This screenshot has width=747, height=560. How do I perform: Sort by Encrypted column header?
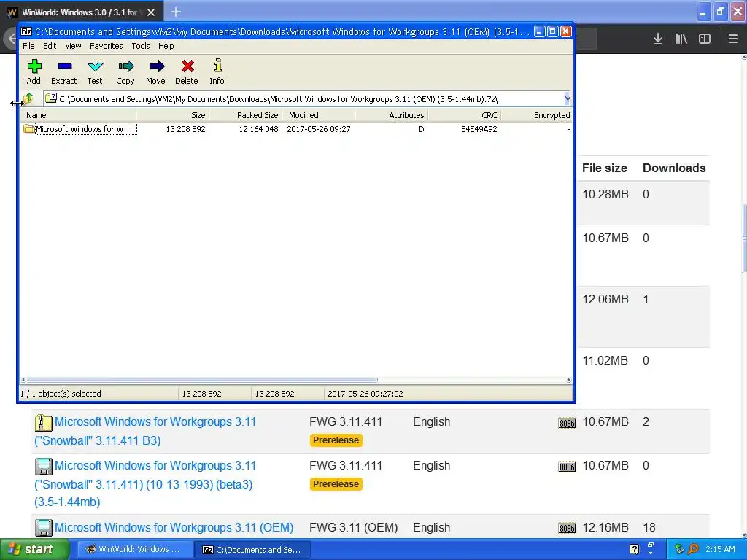537,115
